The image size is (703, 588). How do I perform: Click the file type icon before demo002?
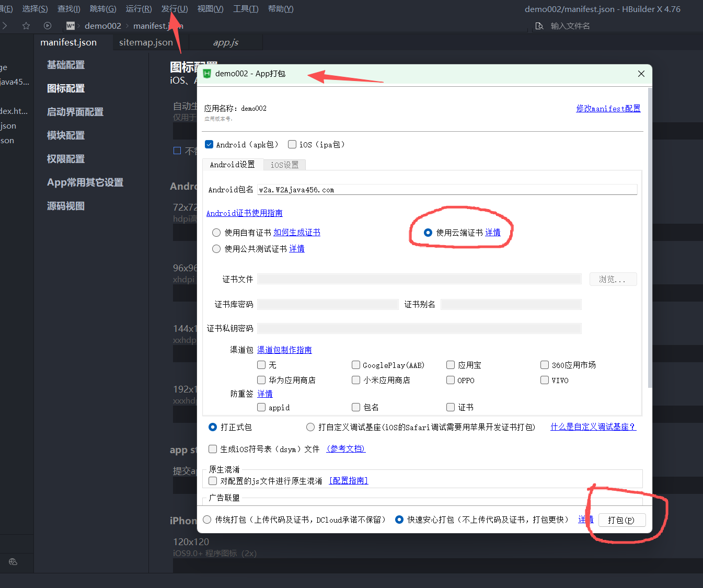pos(70,26)
